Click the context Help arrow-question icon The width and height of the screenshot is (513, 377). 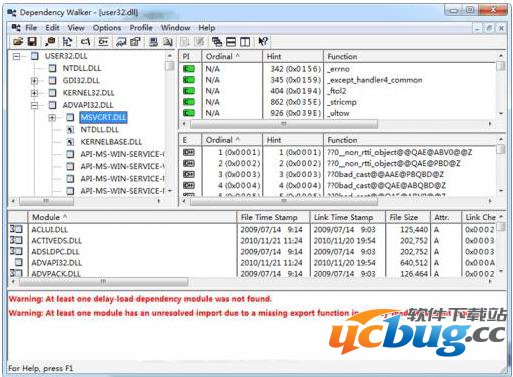[x=263, y=42]
